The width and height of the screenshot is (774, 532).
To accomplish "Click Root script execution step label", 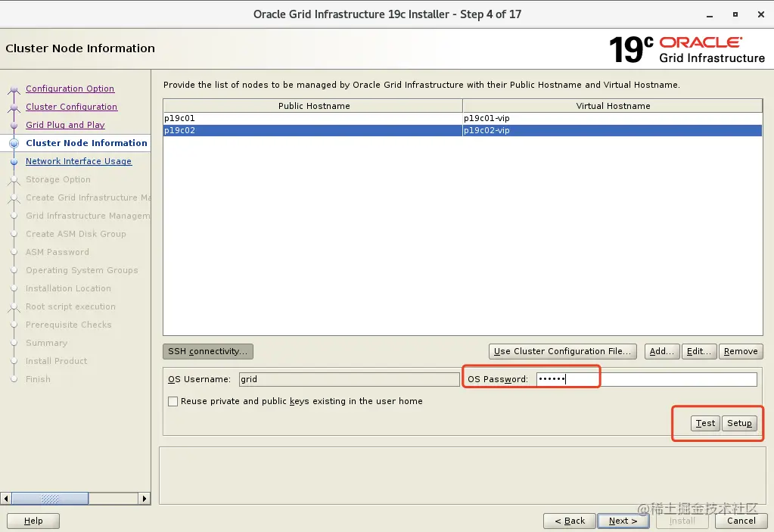I will tap(70, 306).
